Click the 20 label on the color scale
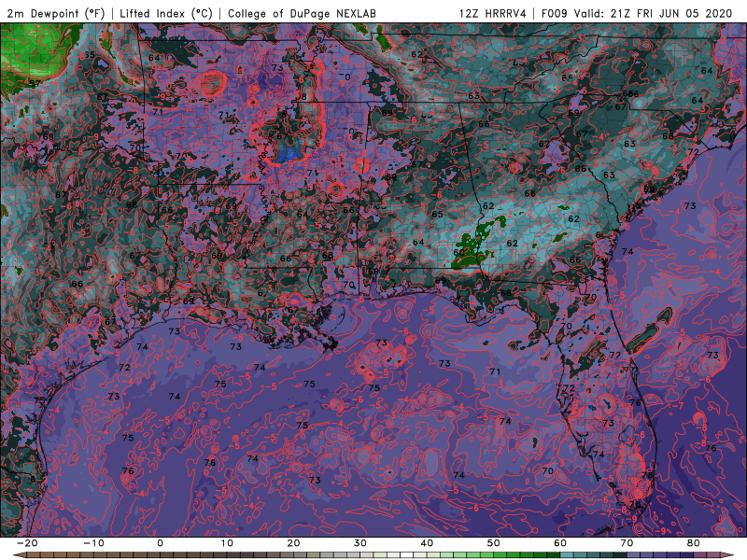This screenshot has height=560, width=747. pos(293,543)
